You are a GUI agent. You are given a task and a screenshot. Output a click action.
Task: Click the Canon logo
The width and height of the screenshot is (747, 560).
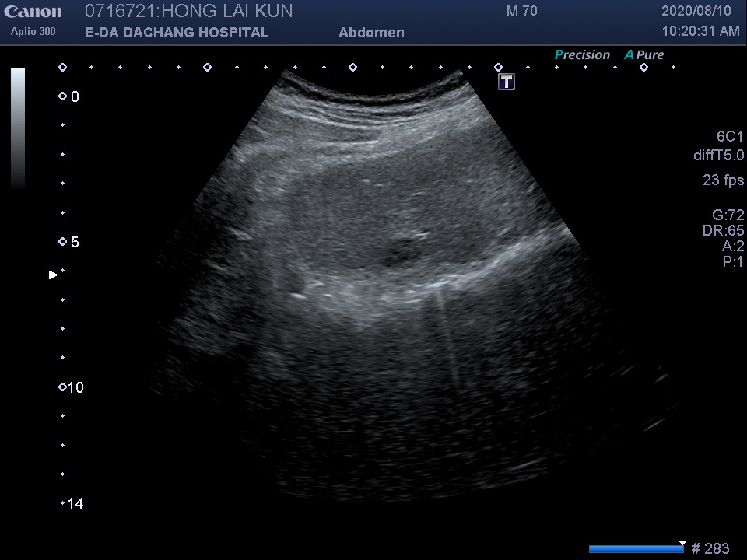click(x=33, y=12)
